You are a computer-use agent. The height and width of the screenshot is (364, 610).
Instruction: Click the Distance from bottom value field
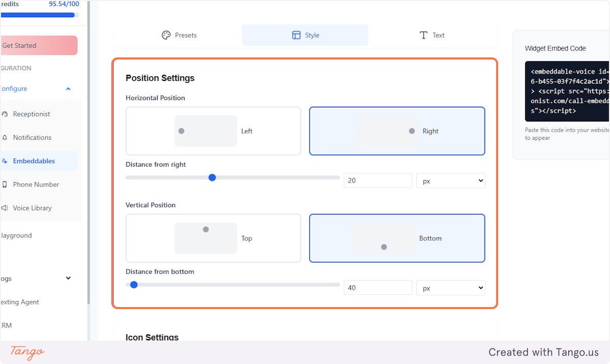click(378, 288)
